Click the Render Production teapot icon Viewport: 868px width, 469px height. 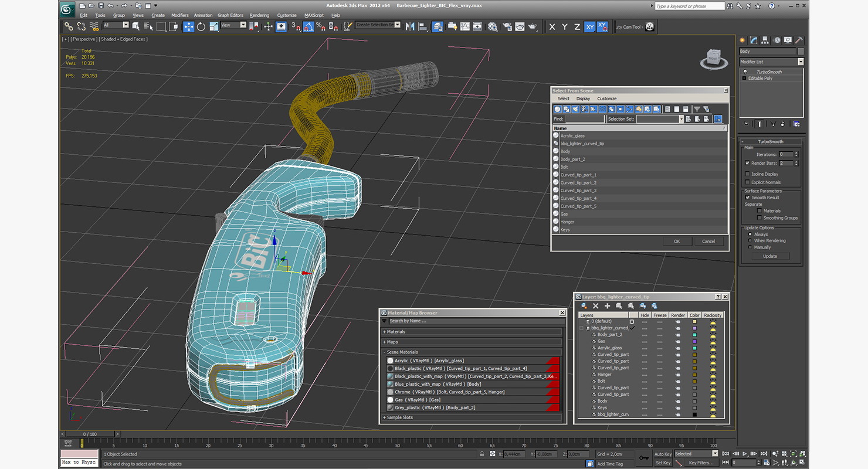pos(533,26)
